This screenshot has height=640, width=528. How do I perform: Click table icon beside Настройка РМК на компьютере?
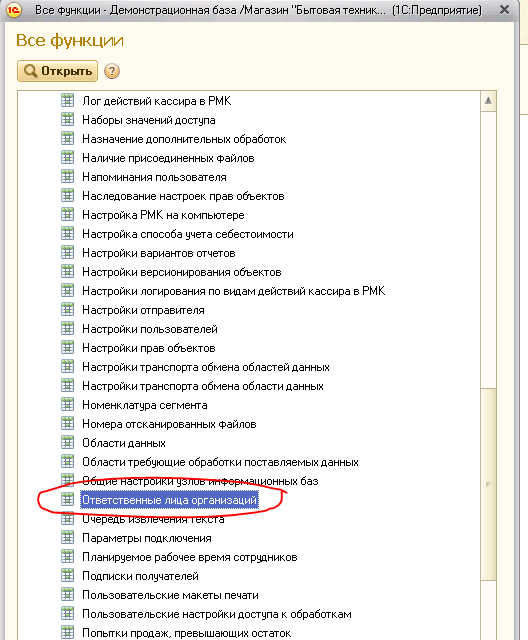(67, 214)
